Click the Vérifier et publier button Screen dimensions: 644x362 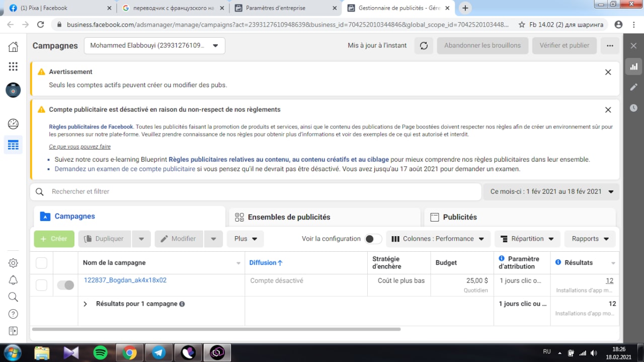[565, 46]
